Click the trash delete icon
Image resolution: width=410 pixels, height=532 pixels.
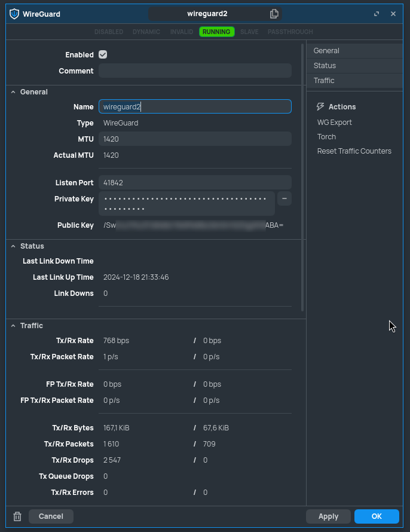(17, 516)
